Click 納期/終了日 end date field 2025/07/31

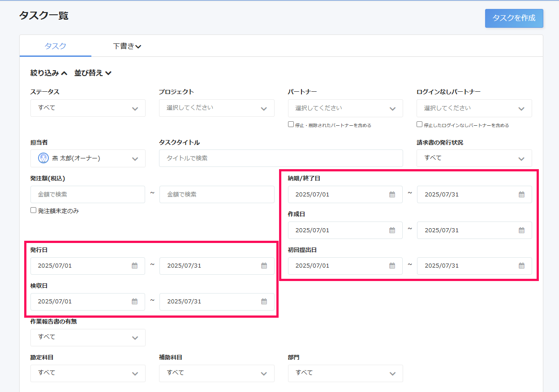(474, 195)
